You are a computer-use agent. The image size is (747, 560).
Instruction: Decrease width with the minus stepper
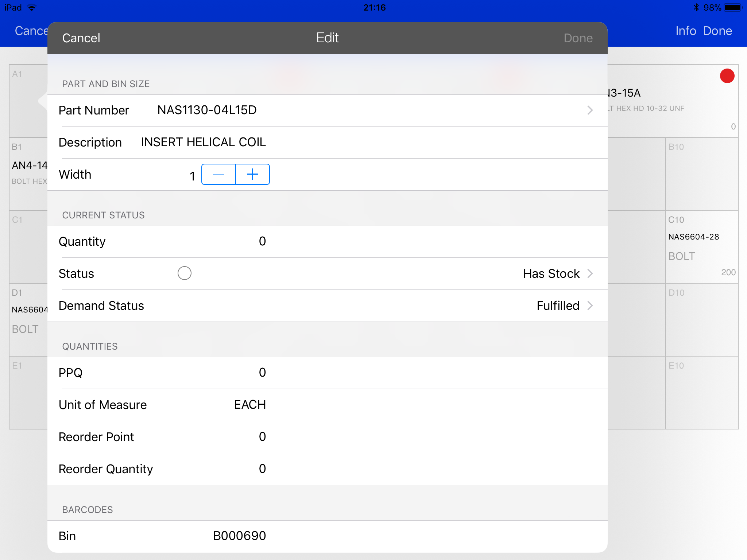(x=218, y=174)
